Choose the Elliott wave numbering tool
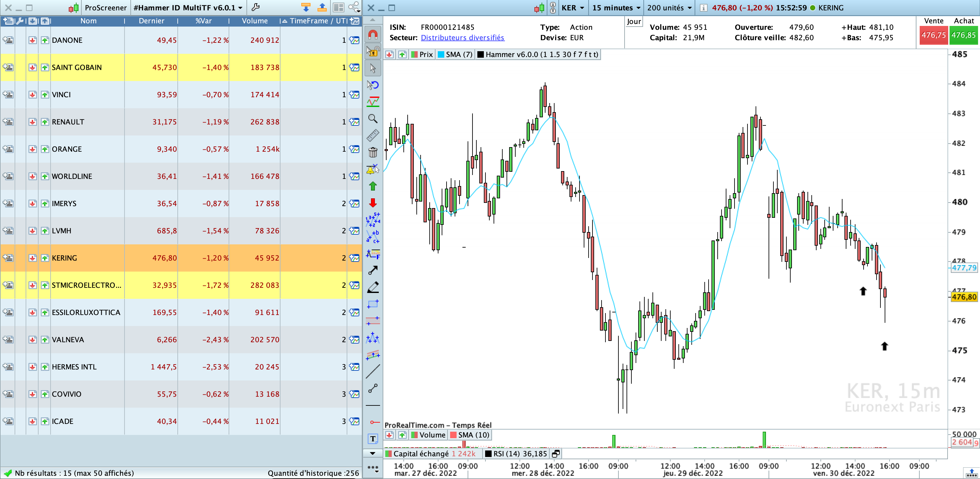Viewport: 980px width, 479px height. pyautogui.click(x=373, y=219)
